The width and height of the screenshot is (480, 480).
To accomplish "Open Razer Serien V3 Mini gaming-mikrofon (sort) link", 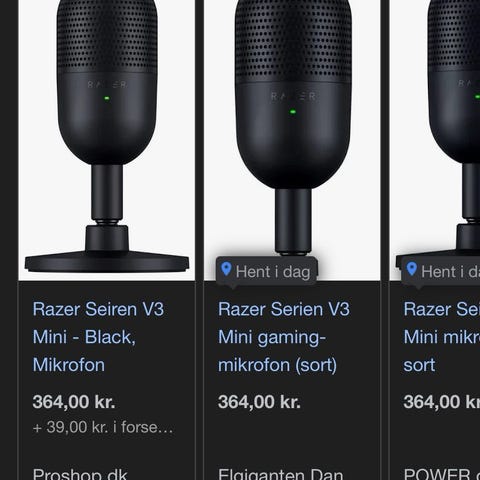I will [x=284, y=337].
